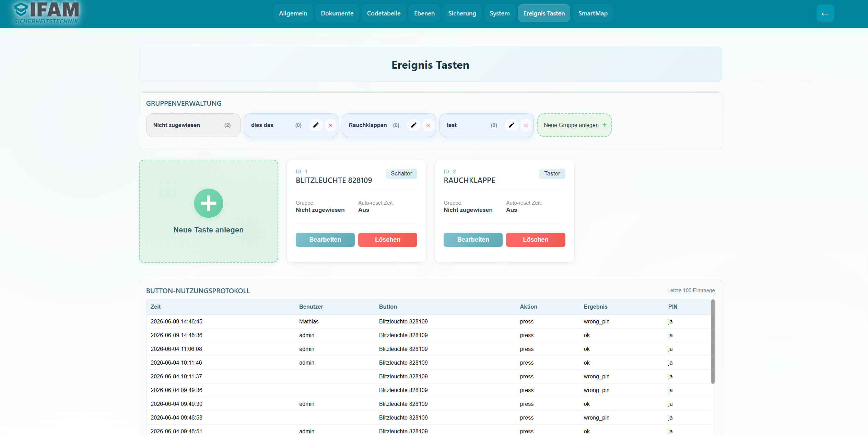
Task: Go to the Ebenen tab
Action: (424, 13)
